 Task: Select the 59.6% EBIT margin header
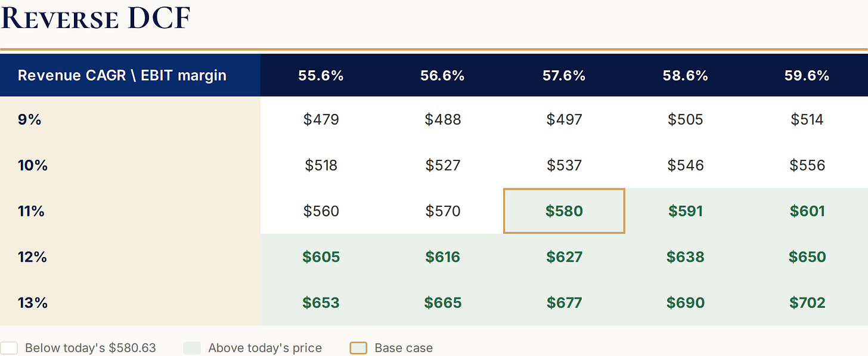click(x=807, y=76)
